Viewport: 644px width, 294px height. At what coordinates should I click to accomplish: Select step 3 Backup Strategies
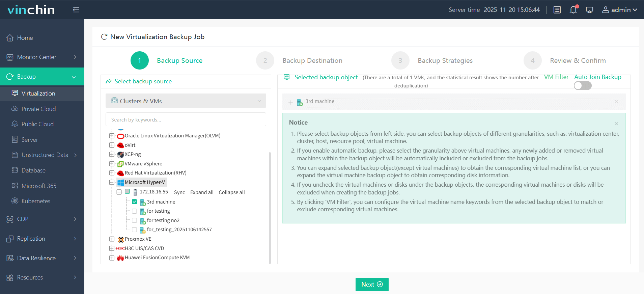pyautogui.click(x=432, y=60)
